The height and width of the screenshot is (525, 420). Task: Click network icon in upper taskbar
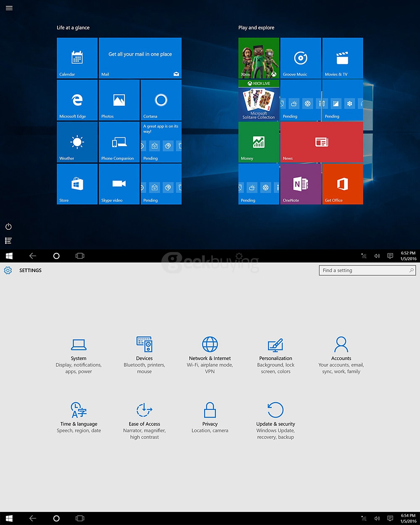(x=364, y=256)
